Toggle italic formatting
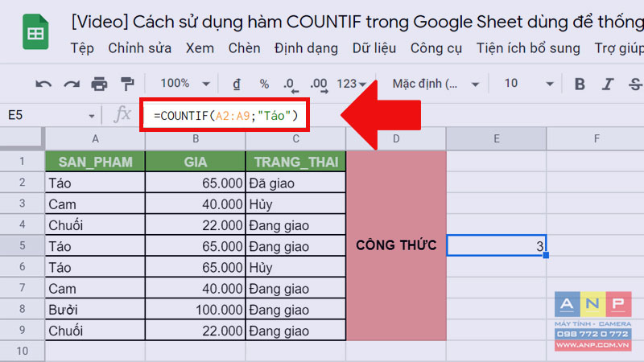The image size is (644, 362). point(607,84)
